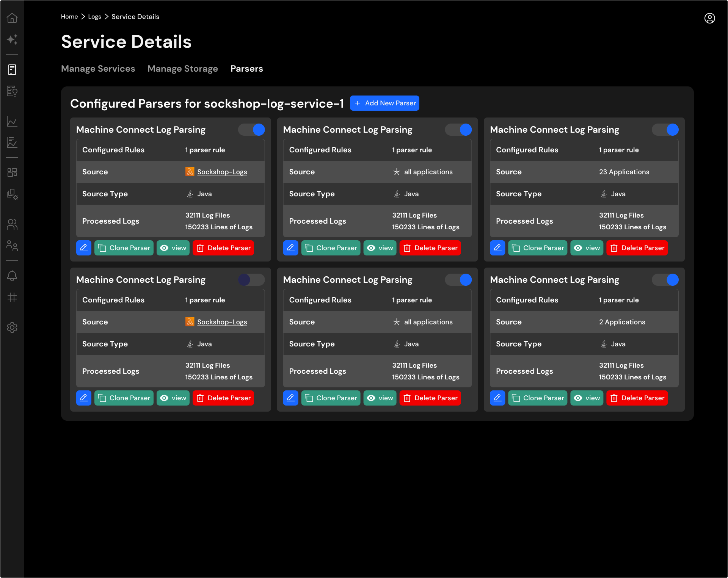This screenshot has height=578, width=728.
Task: Open the user profile avatar icon
Action: [710, 18]
